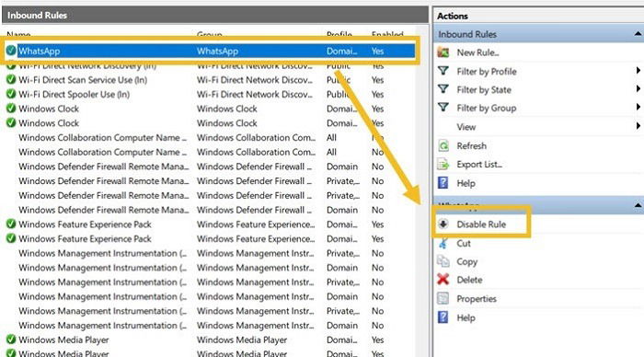Select Wi-Fi Direct Spooler Use (In) rule
Image resolution: width=644 pixels, height=357 pixels.
coord(74,95)
